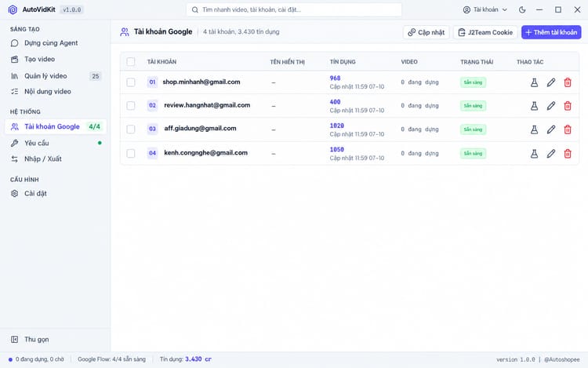Image resolution: width=588 pixels, height=368 pixels.
Task: Click the review.hangnhat@gmail.com email text
Action: [x=207, y=105]
